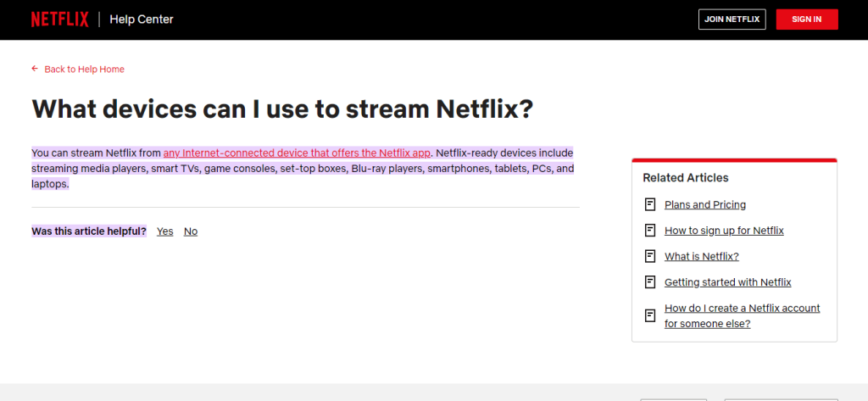
Task: Open the What is Netflix? article
Action: 701,256
